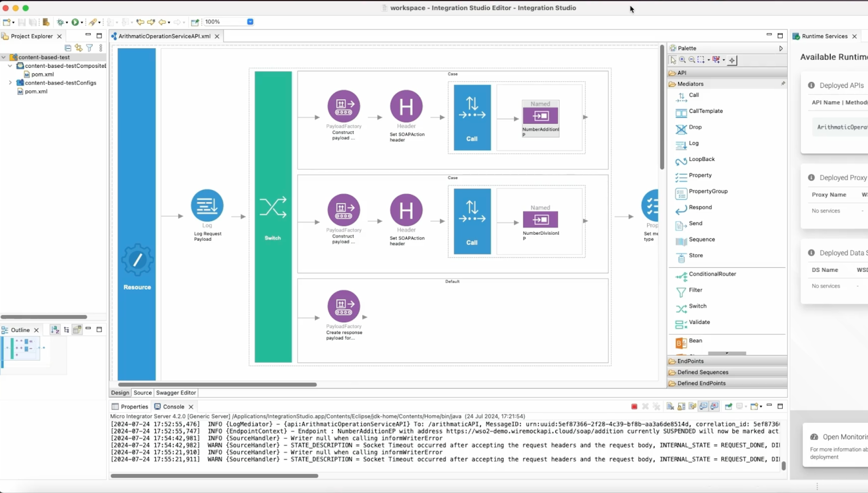
Task: Expand Defined EndPoints palette drawer
Action: click(727, 383)
